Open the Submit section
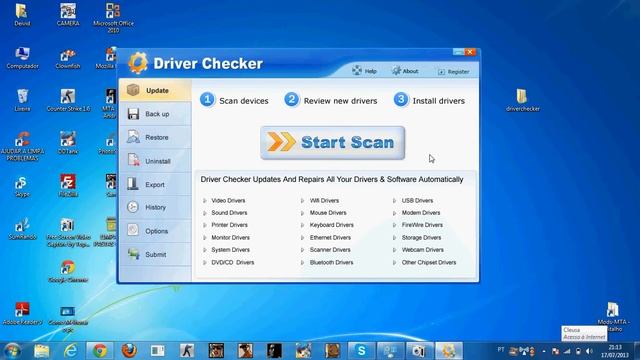The image size is (640, 360). click(155, 254)
